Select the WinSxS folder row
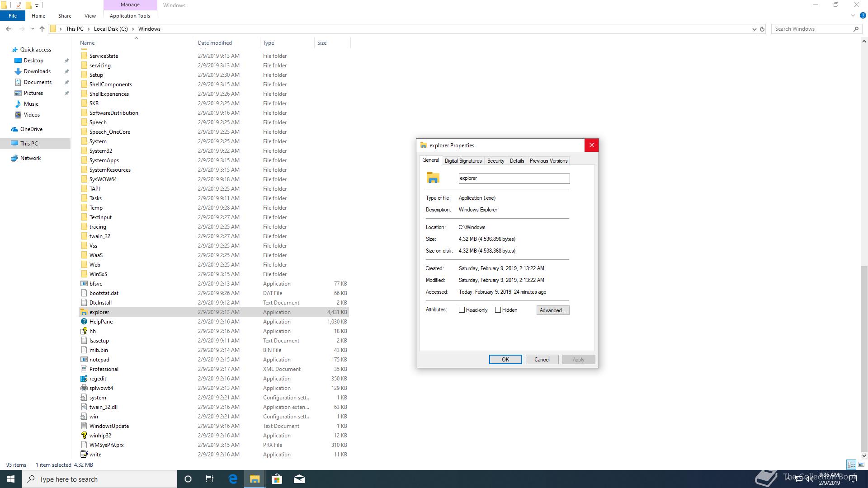 214,274
